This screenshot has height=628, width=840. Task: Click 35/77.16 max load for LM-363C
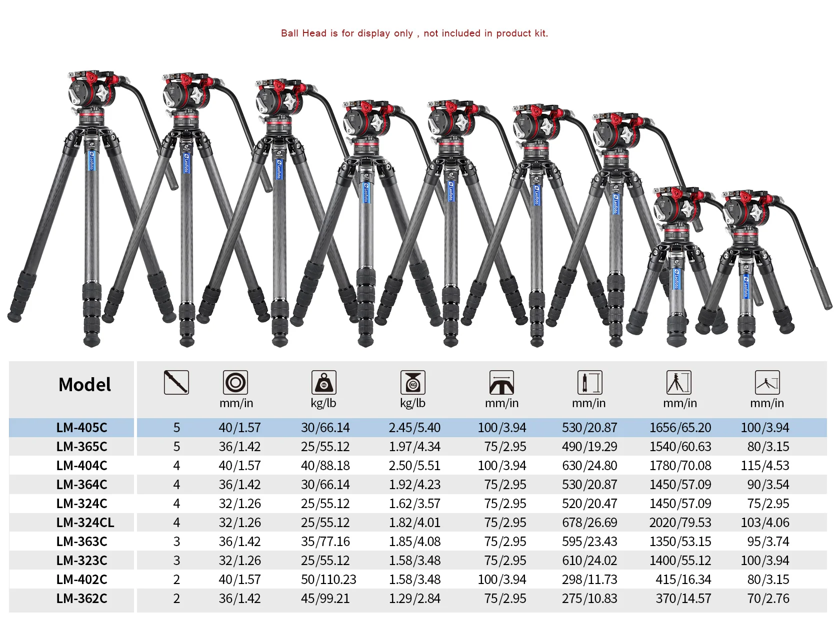click(325, 542)
